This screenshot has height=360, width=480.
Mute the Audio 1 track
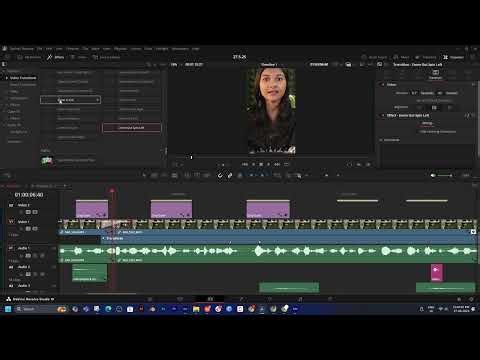click(42, 256)
